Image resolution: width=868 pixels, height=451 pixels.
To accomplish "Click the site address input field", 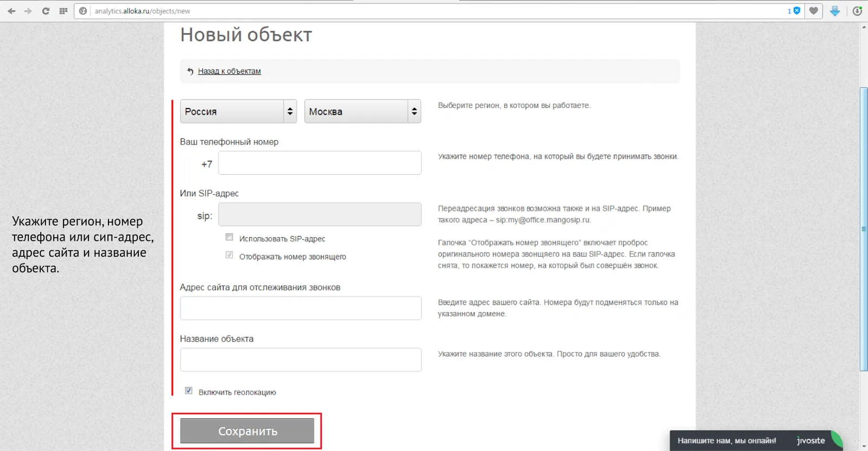I will pyautogui.click(x=301, y=308).
